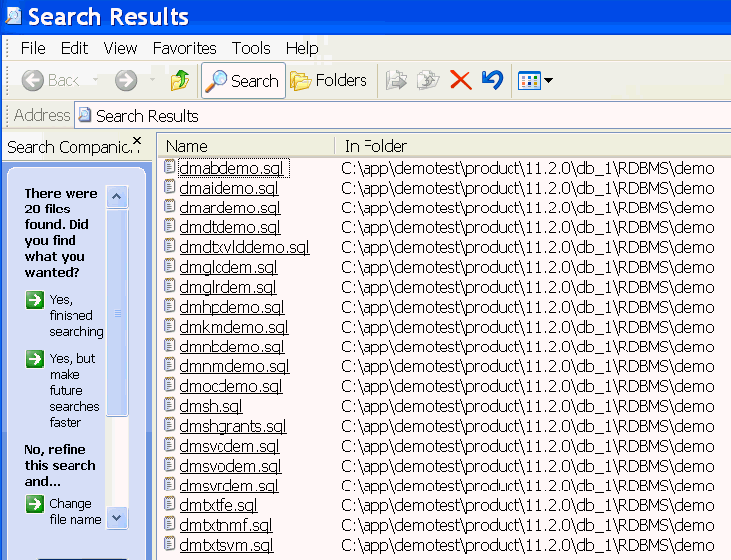Viewport: 731px width, 560px height.
Task: Open the Tools menu
Action: [x=251, y=48]
